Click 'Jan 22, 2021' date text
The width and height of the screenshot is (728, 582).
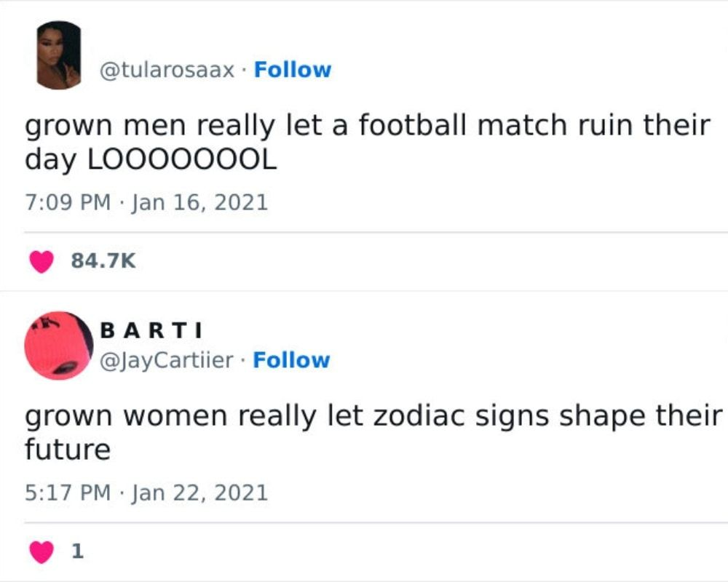click(x=200, y=493)
